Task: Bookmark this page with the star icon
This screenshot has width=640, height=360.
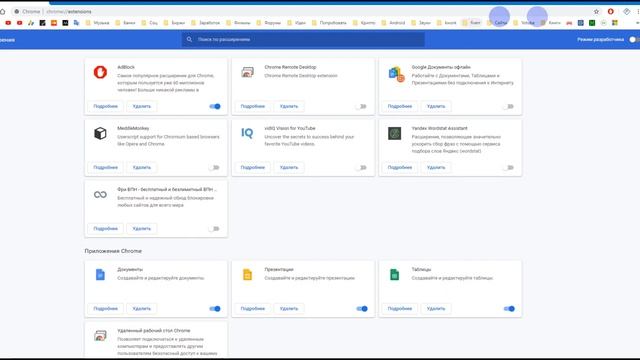Action: click(x=596, y=12)
